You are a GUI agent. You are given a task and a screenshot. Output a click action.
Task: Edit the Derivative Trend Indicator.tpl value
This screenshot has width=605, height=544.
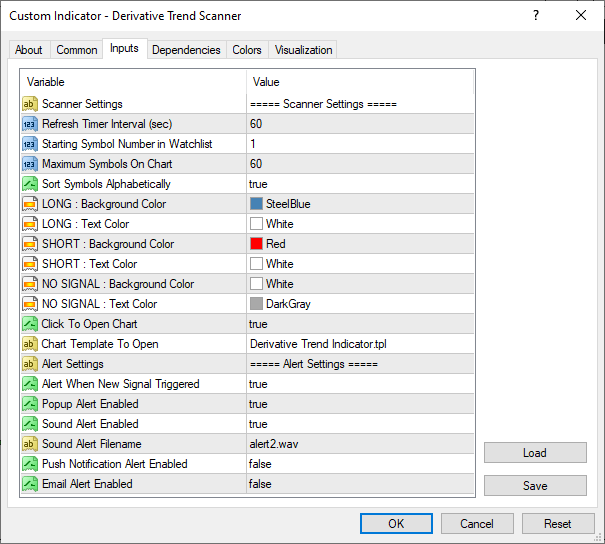(360, 344)
